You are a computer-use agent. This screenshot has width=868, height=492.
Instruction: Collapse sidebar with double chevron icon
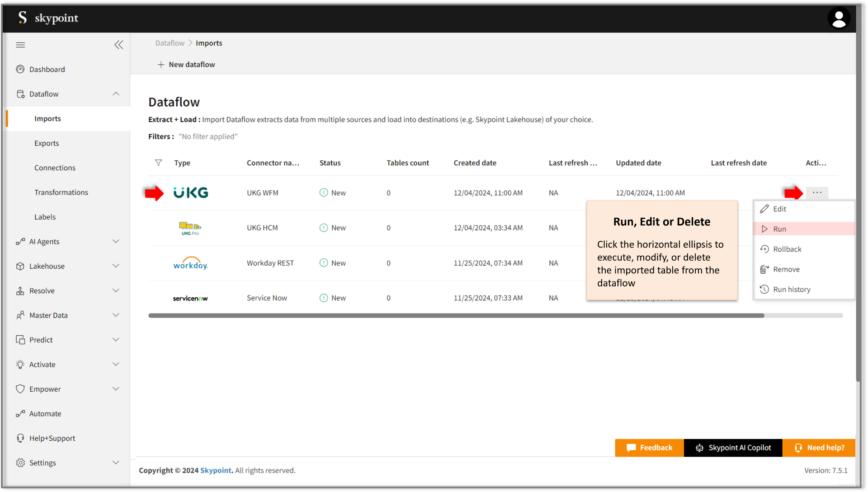pos(118,45)
